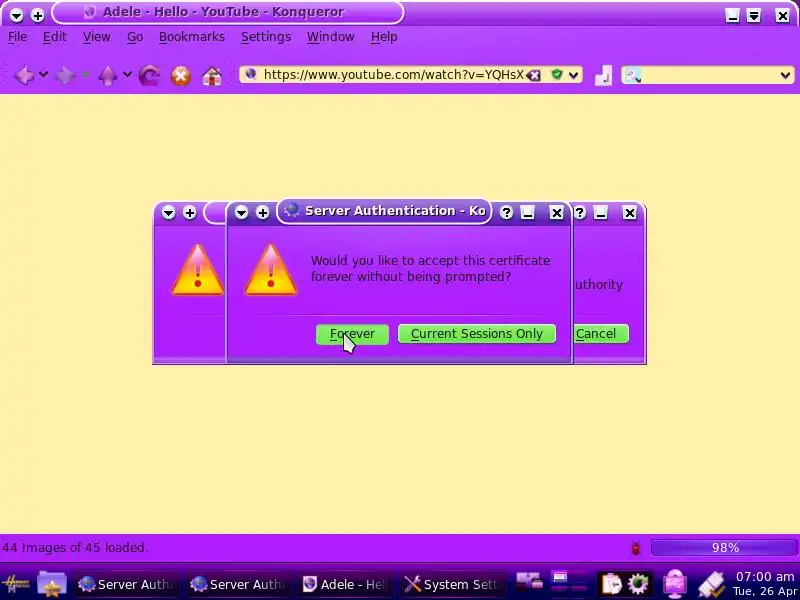800x600 pixels.
Task: Open the Settings menu
Action: point(266,37)
